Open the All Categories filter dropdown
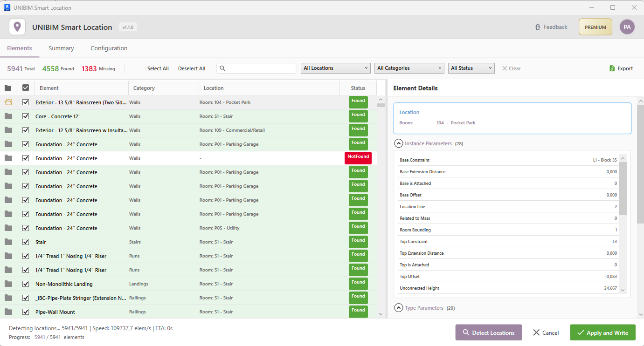Viewport: 644px width, 346px height. coord(409,68)
